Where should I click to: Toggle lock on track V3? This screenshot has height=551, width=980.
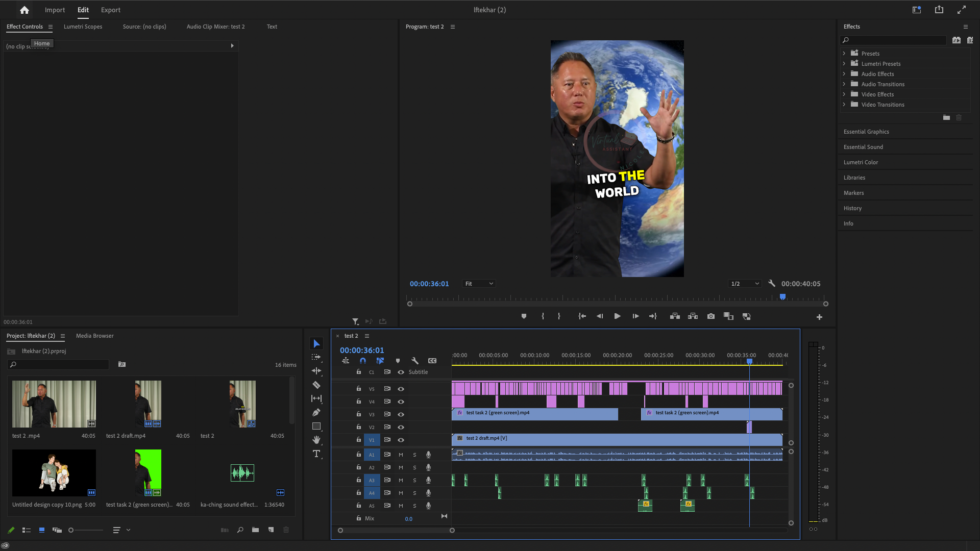(x=359, y=414)
